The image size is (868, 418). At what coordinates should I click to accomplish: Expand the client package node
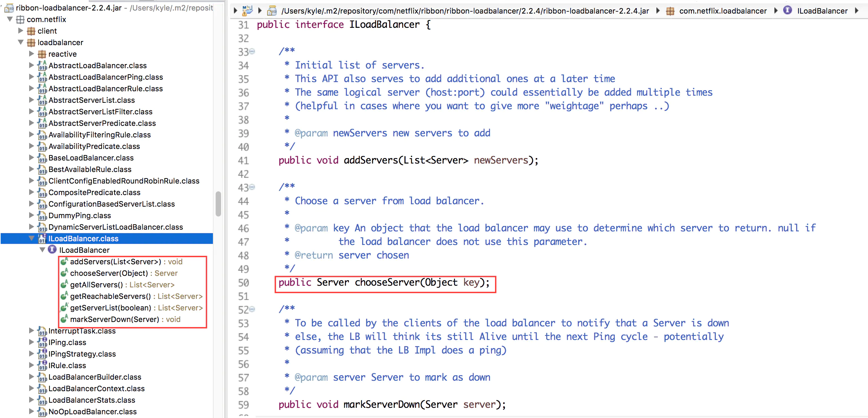(21, 31)
